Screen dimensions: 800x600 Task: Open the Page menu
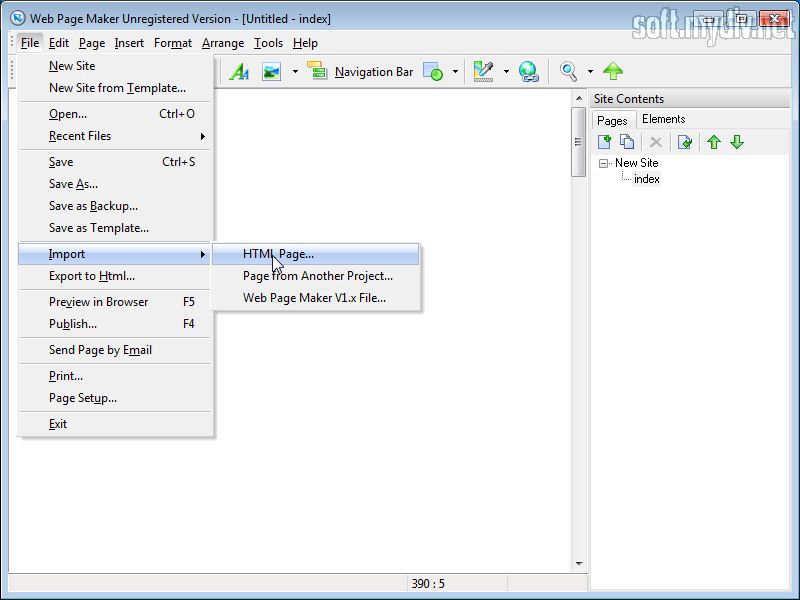92,43
